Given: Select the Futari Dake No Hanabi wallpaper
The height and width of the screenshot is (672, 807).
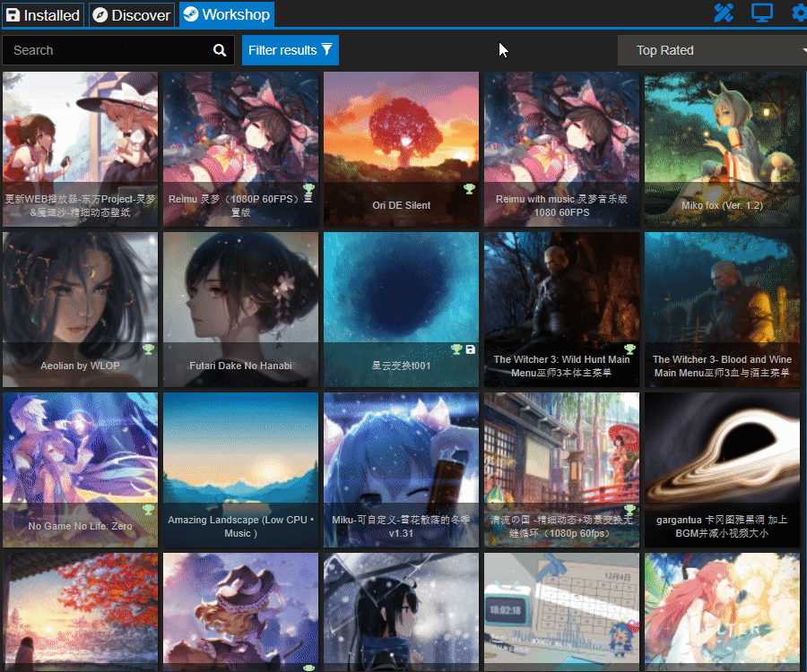Looking at the screenshot, I should point(240,309).
